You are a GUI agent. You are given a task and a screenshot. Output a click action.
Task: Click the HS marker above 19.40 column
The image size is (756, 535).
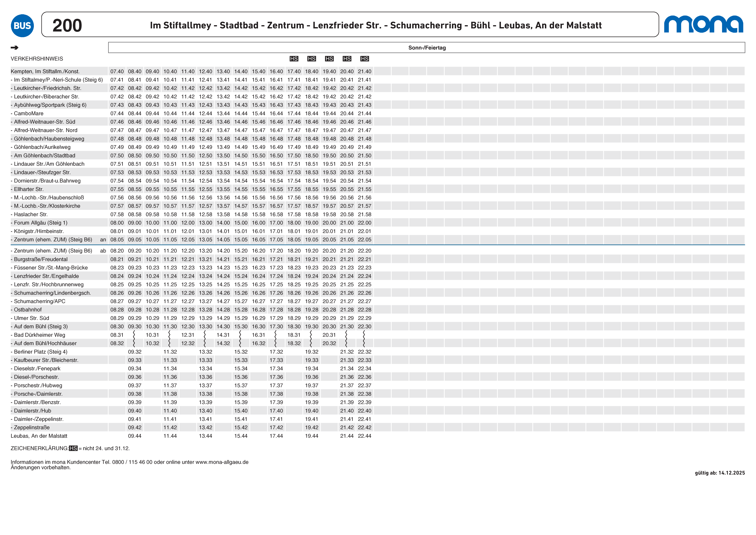pyautogui.click(x=329, y=59)
